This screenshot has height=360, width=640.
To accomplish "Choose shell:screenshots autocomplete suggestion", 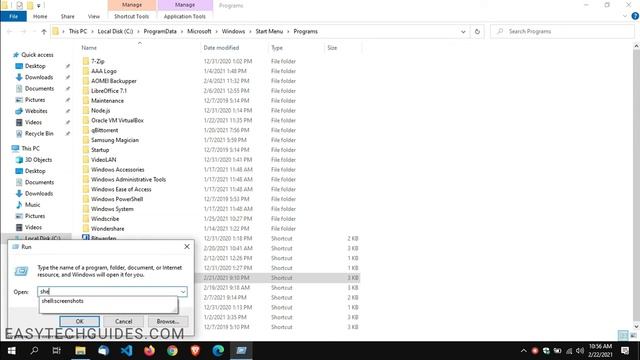I will point(62,301).
